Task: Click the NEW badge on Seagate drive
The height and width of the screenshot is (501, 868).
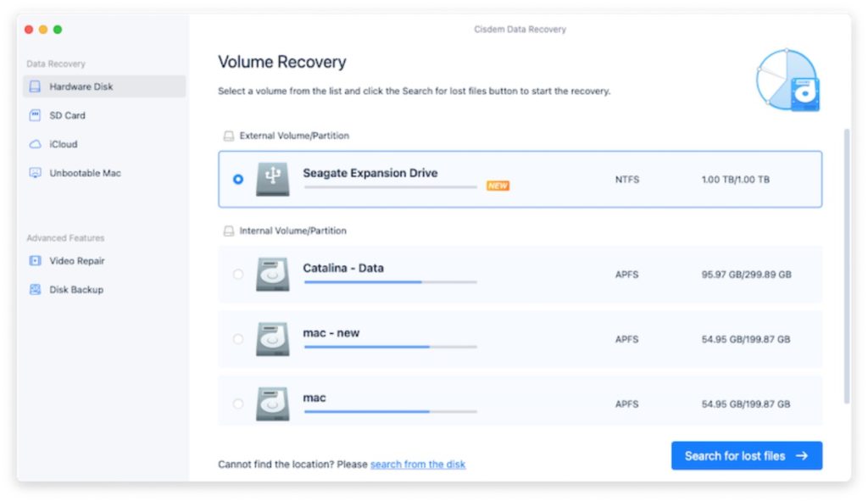Action: click(498, 186)
